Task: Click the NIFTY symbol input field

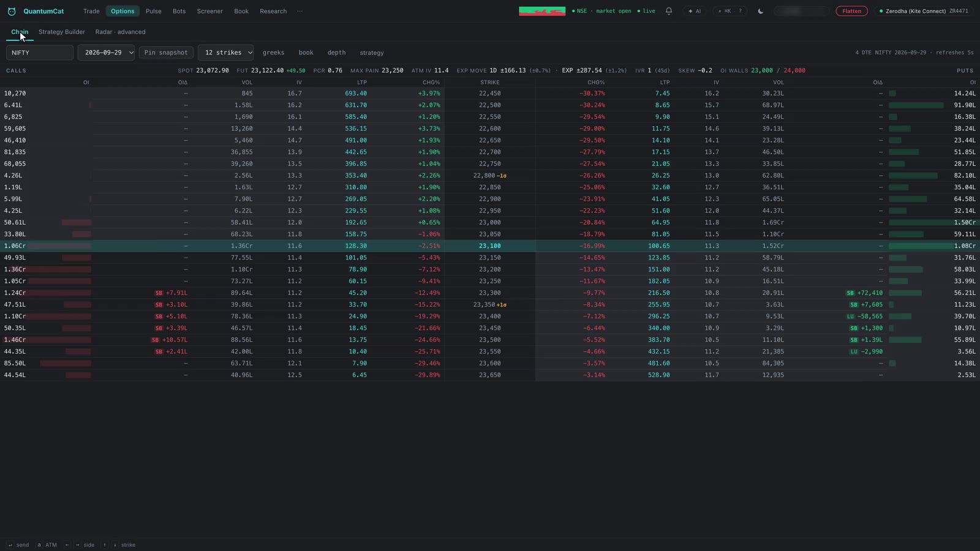Action: (40, 53)
